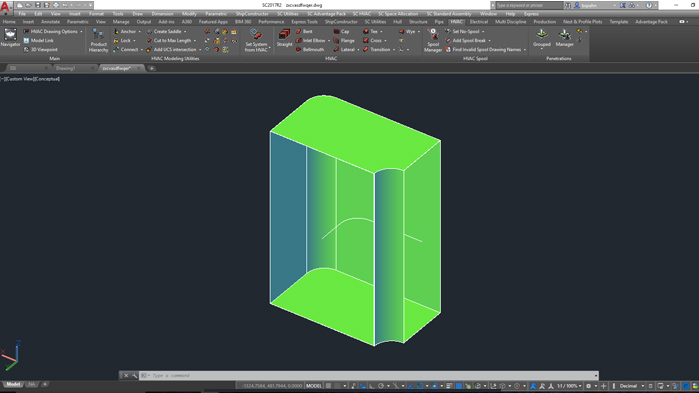Click the Save icon in quick access toolbar
The image size is (699, 393).
click(37, 5)
